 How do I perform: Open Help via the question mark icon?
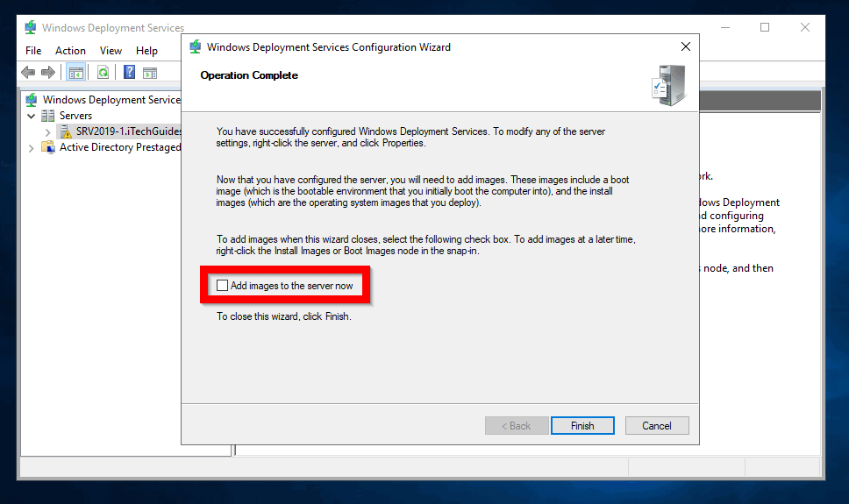129,73
